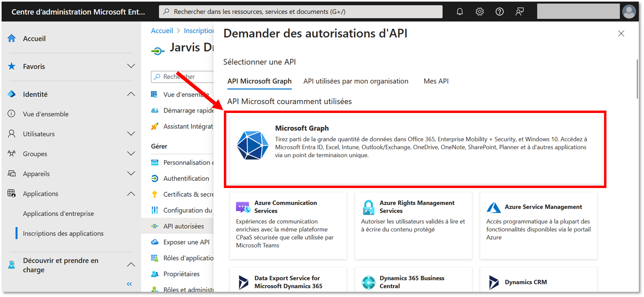Expand the Utilisateurs chevron
The width and height of the screenshot is (644, 297).
pos(131,133)
